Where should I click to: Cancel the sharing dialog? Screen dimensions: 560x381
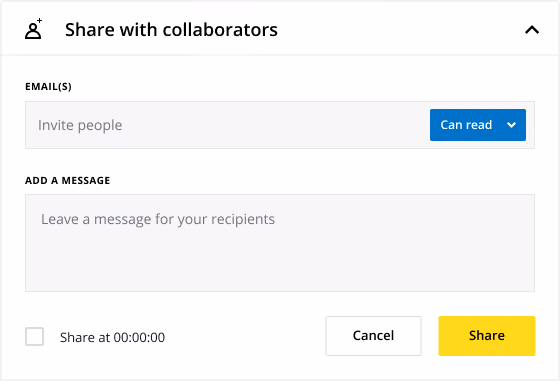(x=373, y=336)
